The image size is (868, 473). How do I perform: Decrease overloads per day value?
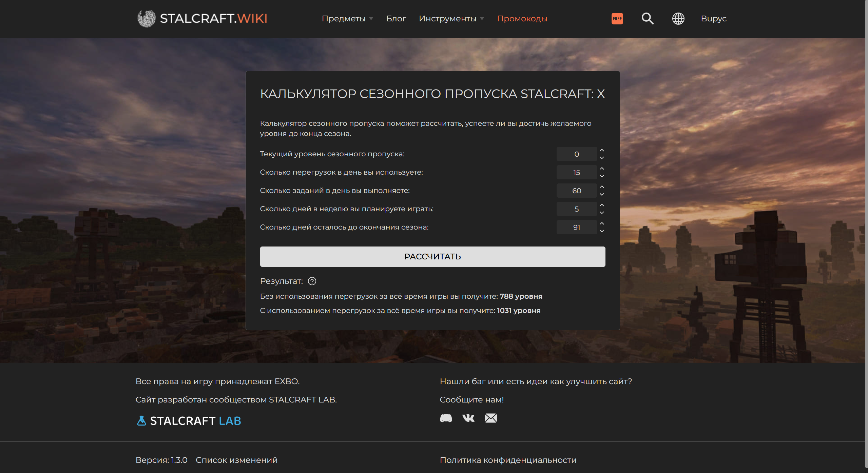(602, 176)
